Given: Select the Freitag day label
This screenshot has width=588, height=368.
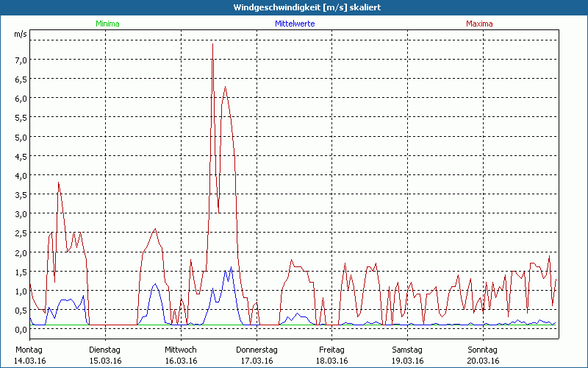Looking at the screenshot, I should pos(331,350).
